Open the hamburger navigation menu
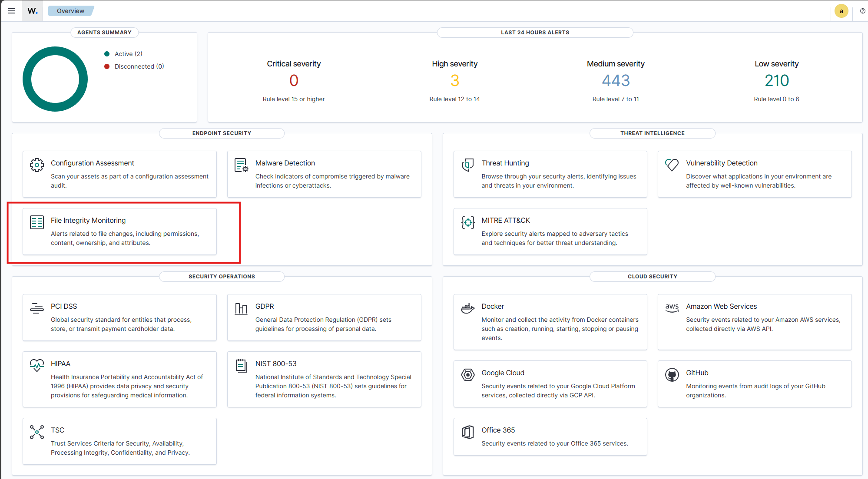 pyautogui.click(x=12, y=11)
